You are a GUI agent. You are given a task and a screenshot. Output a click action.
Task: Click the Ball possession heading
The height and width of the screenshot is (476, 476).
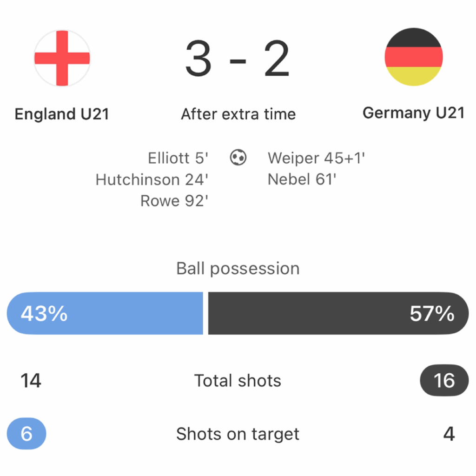point(238,269)
